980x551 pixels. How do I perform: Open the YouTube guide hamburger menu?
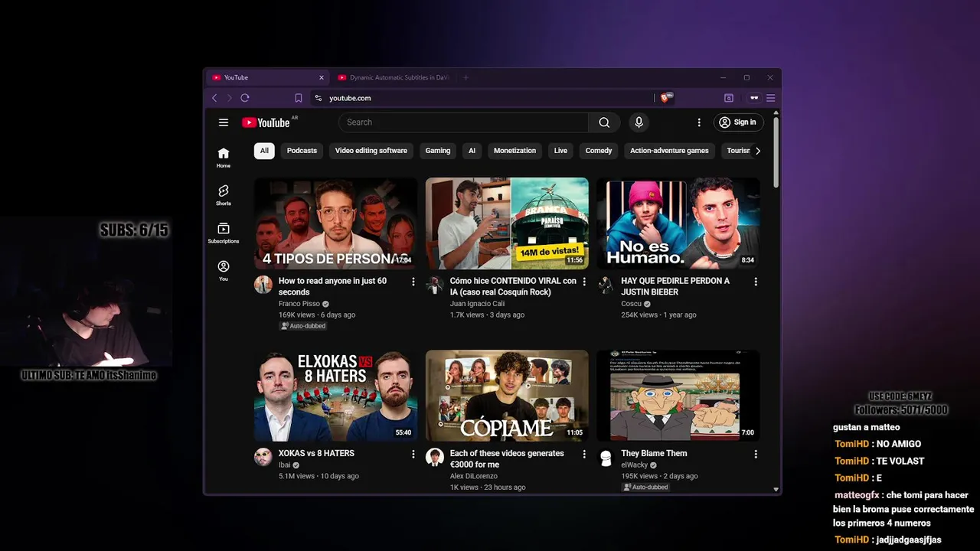click(224, 122)
